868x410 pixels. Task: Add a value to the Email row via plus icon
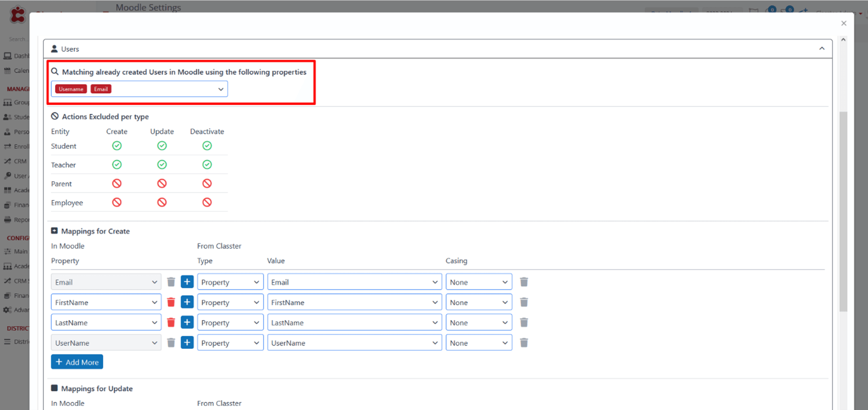click(187, 282)
